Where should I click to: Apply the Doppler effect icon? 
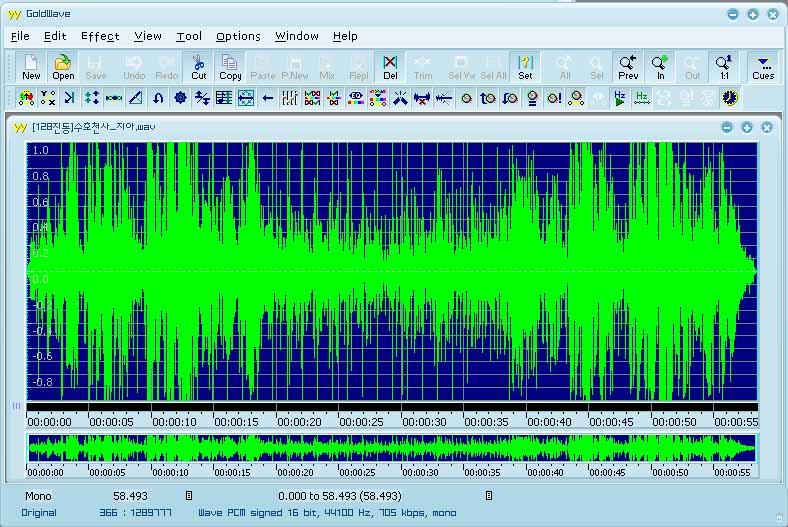pos(26,98)
